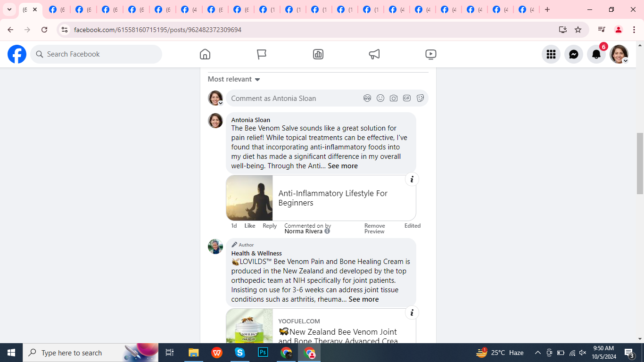This screenshot has height=362, width=644.
Task: Open the Anti-Inflammatory Lifestyle For Beginners preview
Action: click(321, 198)
